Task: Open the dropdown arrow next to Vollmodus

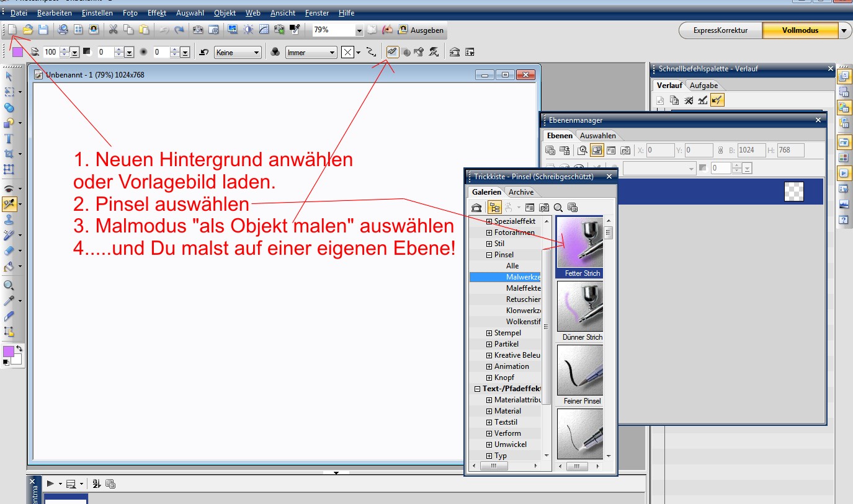Action: click(845, 30)
